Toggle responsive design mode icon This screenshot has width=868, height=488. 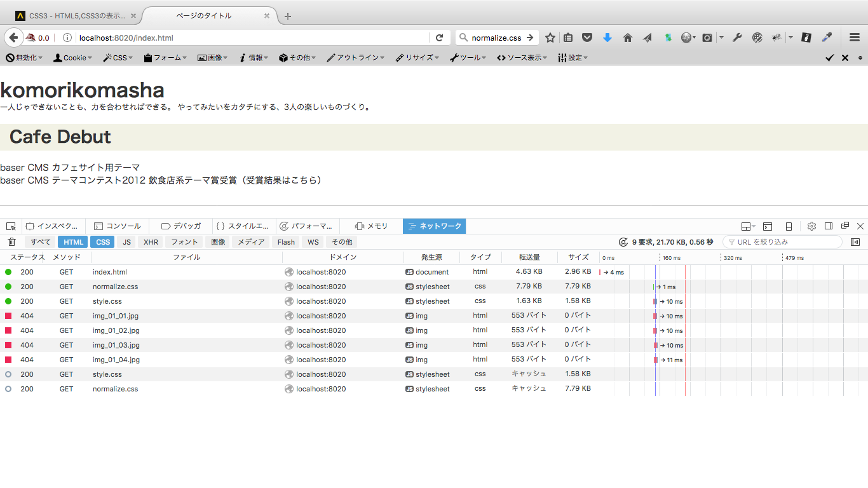coord(789,226)
